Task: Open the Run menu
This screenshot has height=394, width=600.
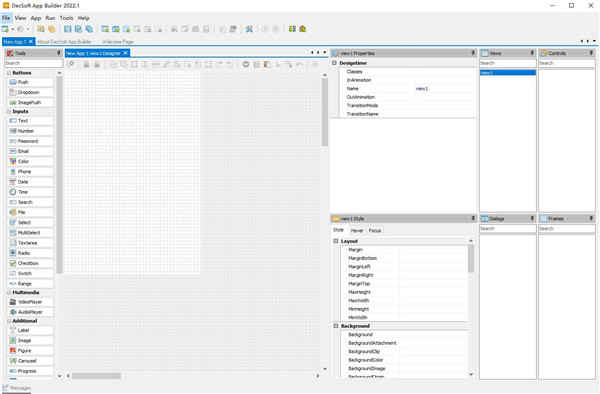Action: pos(50,18)
